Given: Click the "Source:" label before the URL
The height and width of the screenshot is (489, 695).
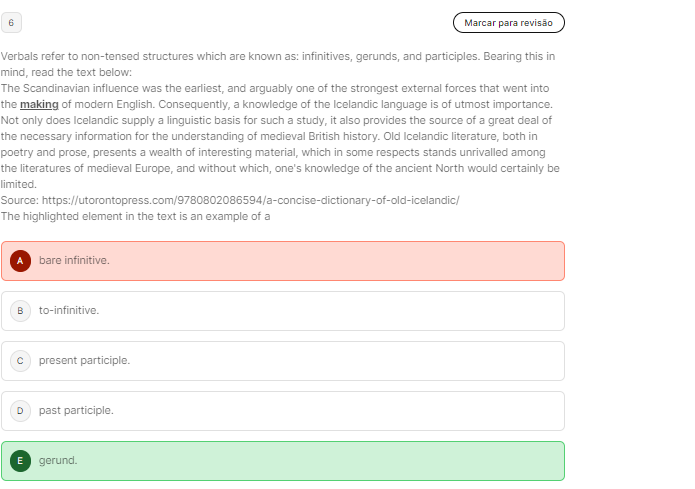Looking at the screenshot, I should tap(20, 200).
